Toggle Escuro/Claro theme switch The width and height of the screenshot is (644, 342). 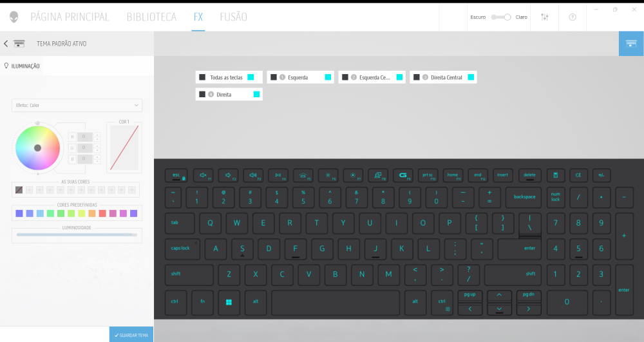[x=500, y=17]
